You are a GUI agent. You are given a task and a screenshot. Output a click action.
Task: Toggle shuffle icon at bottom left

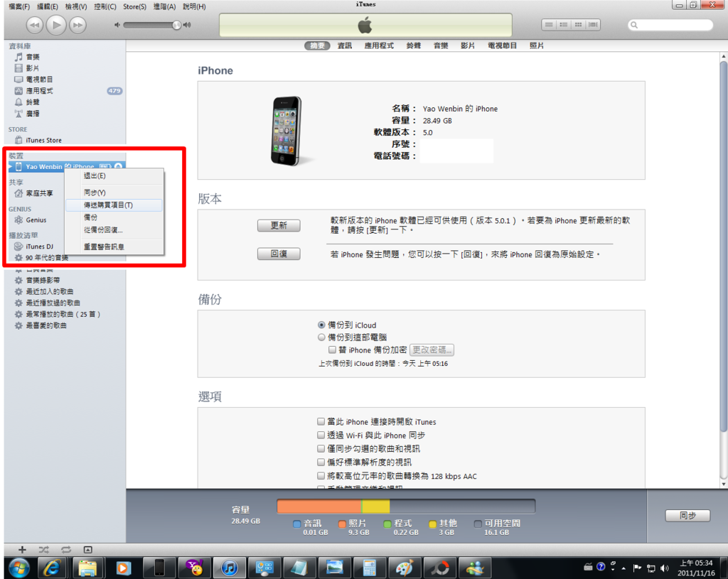pyautogui.click(x=43, y=550)
